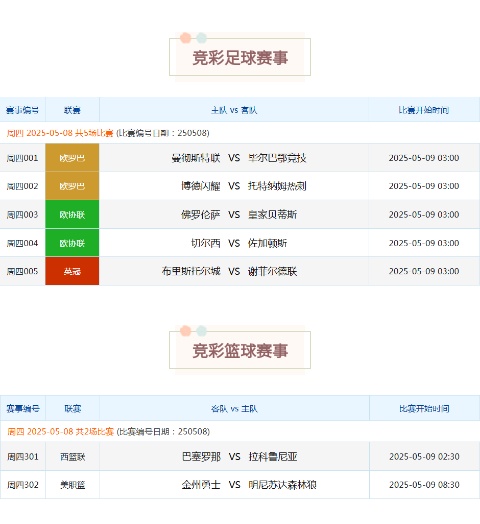Select green 欧协联 badge for 周四004
This screenshot has width=480, height=524.
click(x=72, y=243)
